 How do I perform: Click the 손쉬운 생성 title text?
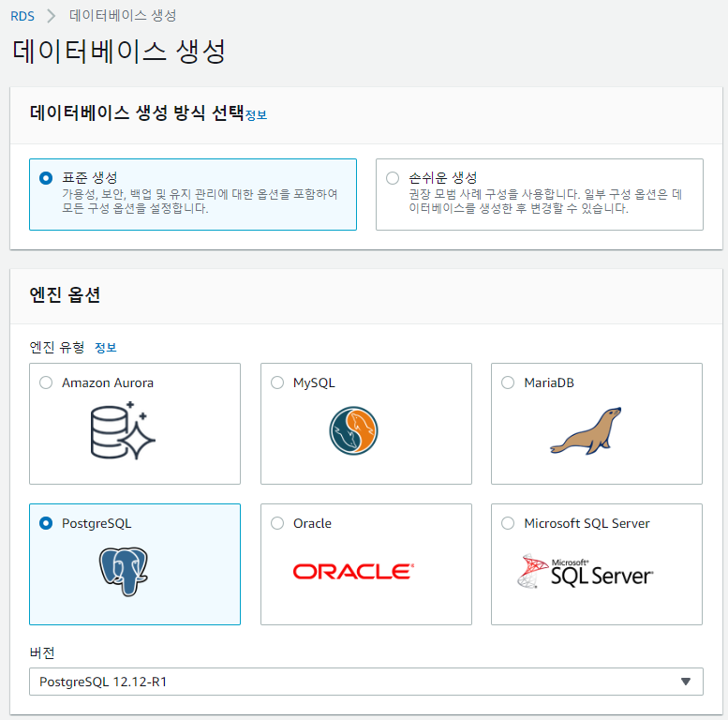[443, 177]
